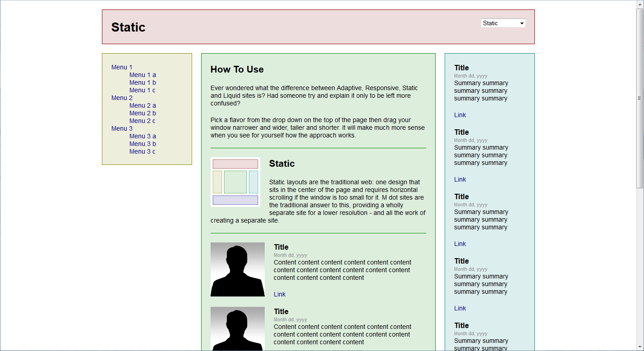Follow the Menu 3 c link

point(142,151)
